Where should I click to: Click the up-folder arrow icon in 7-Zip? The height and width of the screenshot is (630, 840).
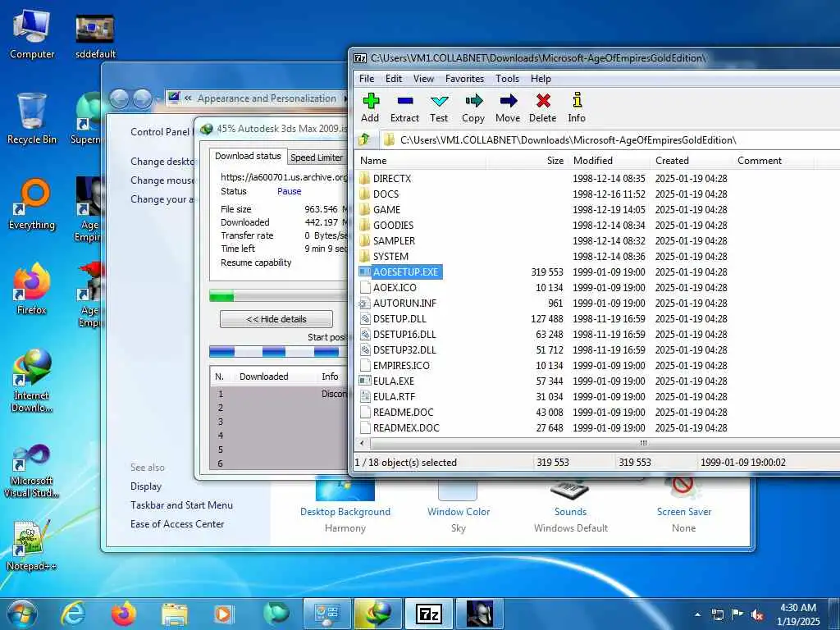point(364,139)
